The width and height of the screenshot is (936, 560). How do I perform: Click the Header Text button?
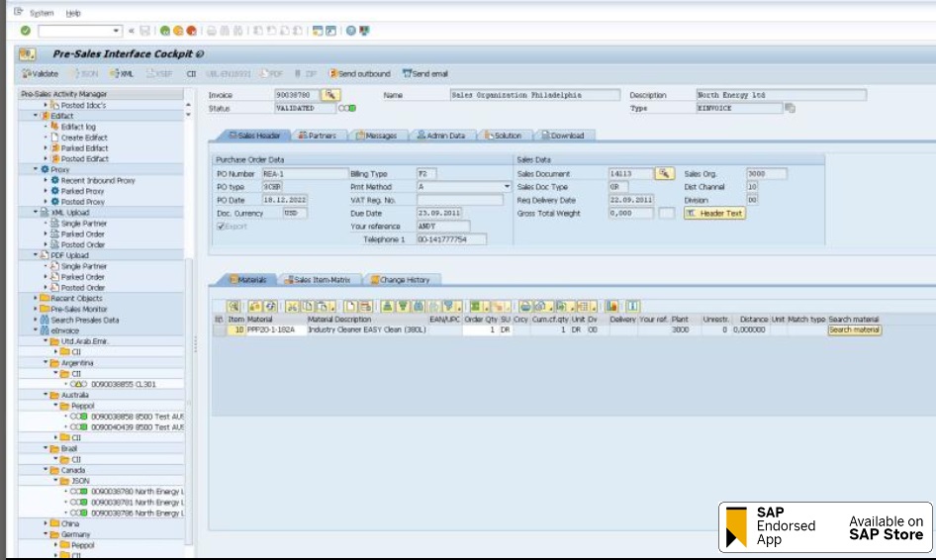(x=714, y=213)
